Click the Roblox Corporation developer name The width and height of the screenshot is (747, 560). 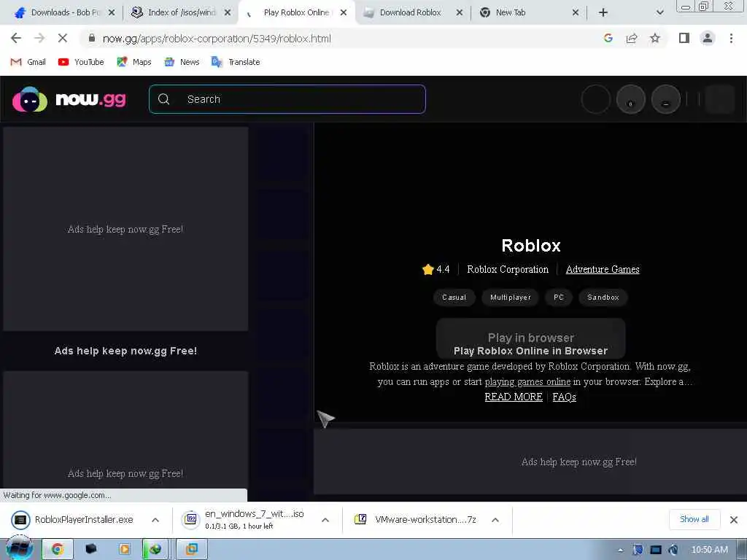[x=508, y=270]
